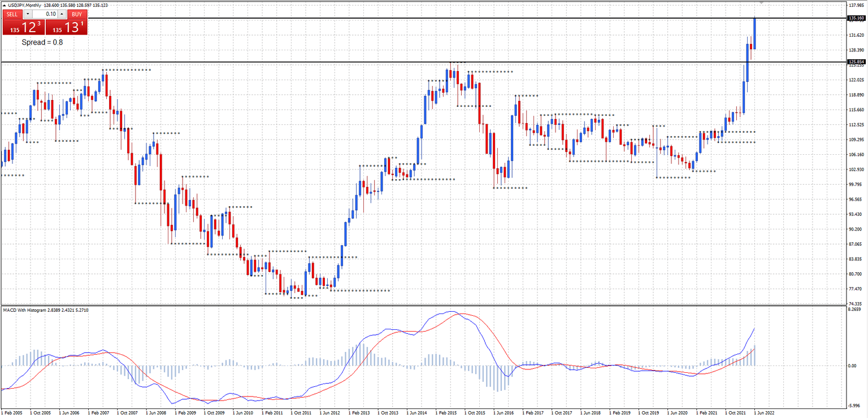
Task: Decrease lot volume with down arrow
Action: point(28,14)
